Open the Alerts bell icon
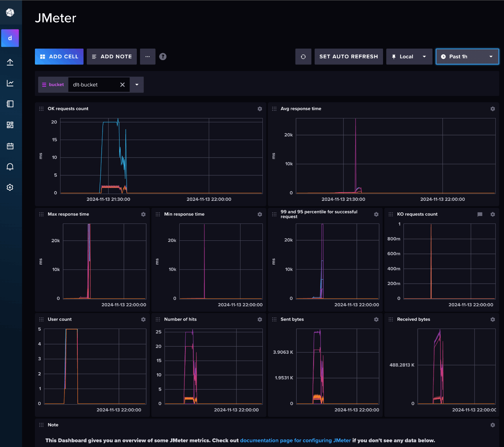 pyautogui.click(x=10, y=167)
